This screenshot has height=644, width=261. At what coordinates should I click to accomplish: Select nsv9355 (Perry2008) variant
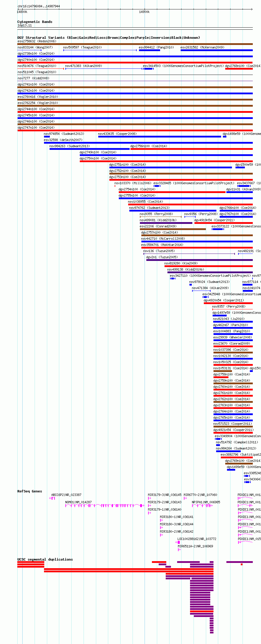point(161,217)
